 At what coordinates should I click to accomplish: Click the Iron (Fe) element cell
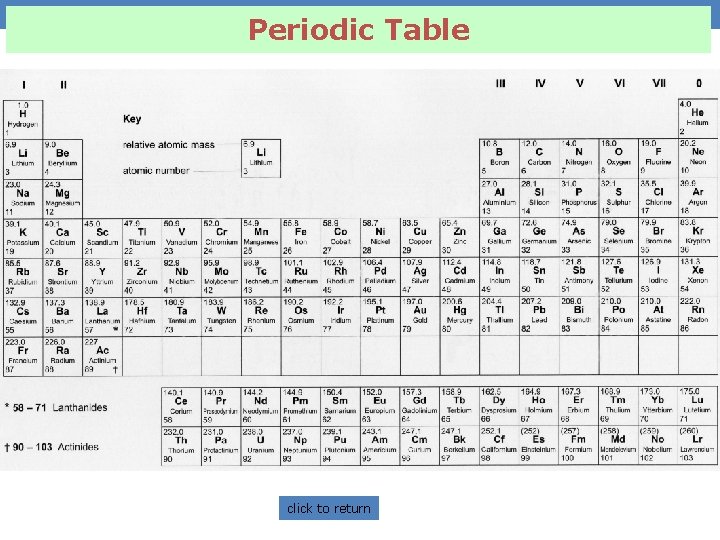[301, 238]
